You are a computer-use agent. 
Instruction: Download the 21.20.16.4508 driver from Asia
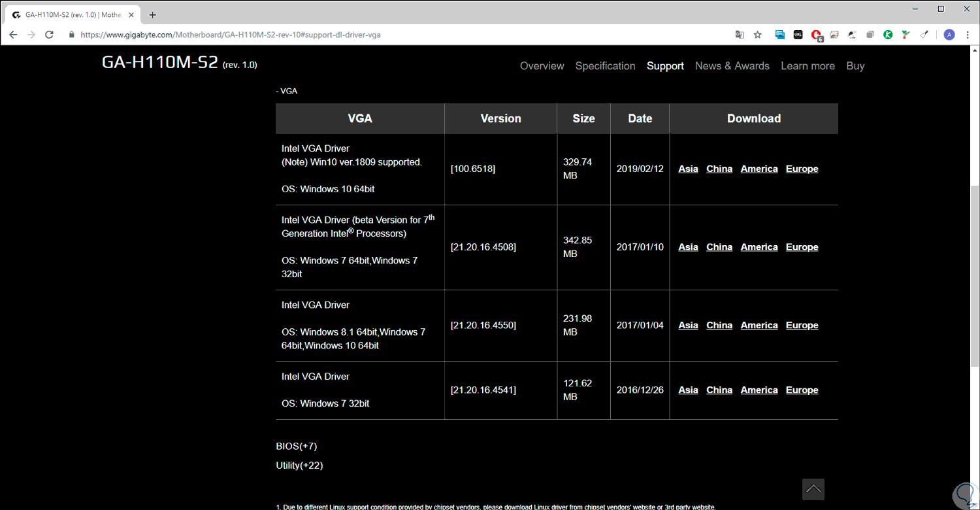pyautogui.click(x=688, y=247)
